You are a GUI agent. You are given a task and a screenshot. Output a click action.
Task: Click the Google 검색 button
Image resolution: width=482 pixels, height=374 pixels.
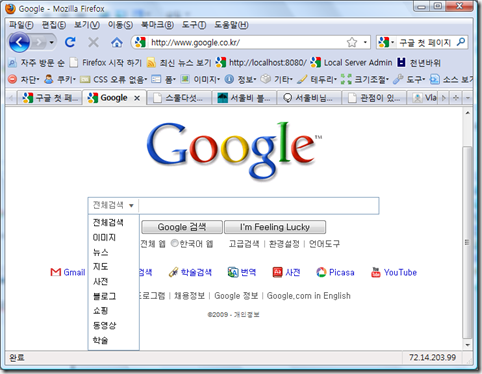point(182,227)
